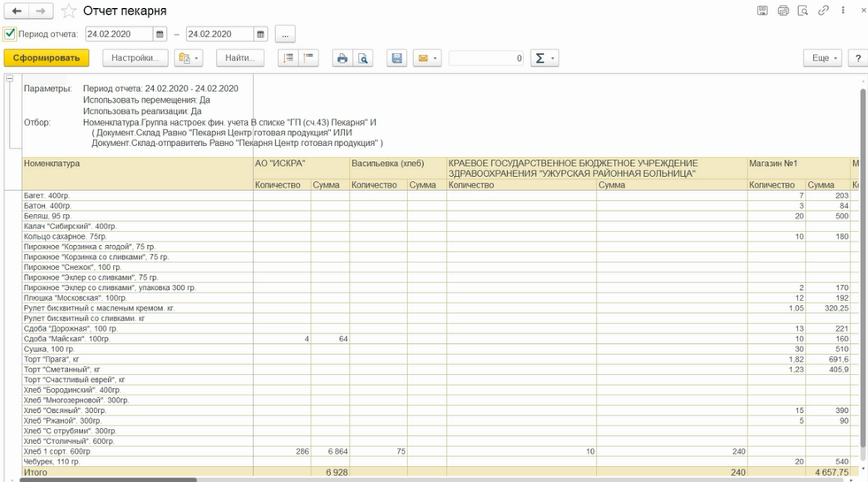
Task: Expand the email send dropdown arrow
Action: 434,58
